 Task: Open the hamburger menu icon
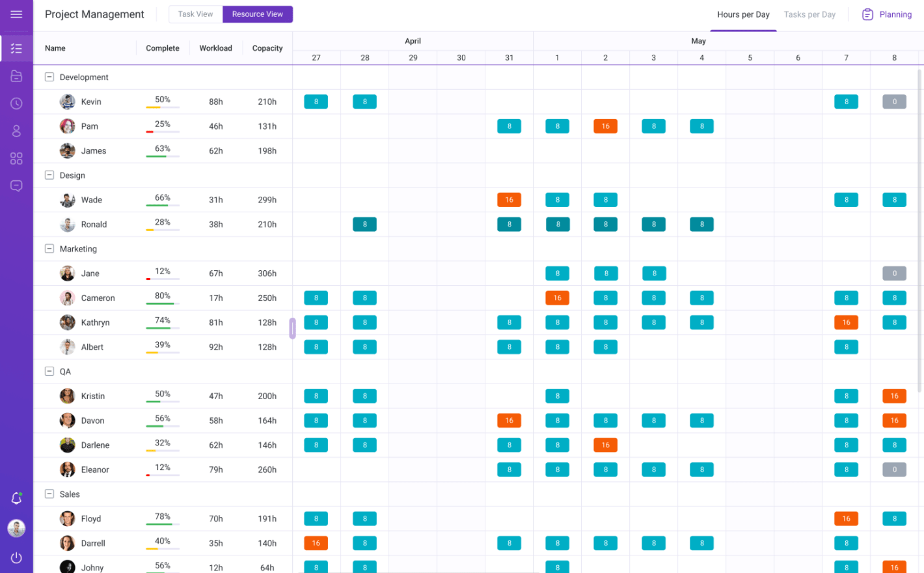16,14
